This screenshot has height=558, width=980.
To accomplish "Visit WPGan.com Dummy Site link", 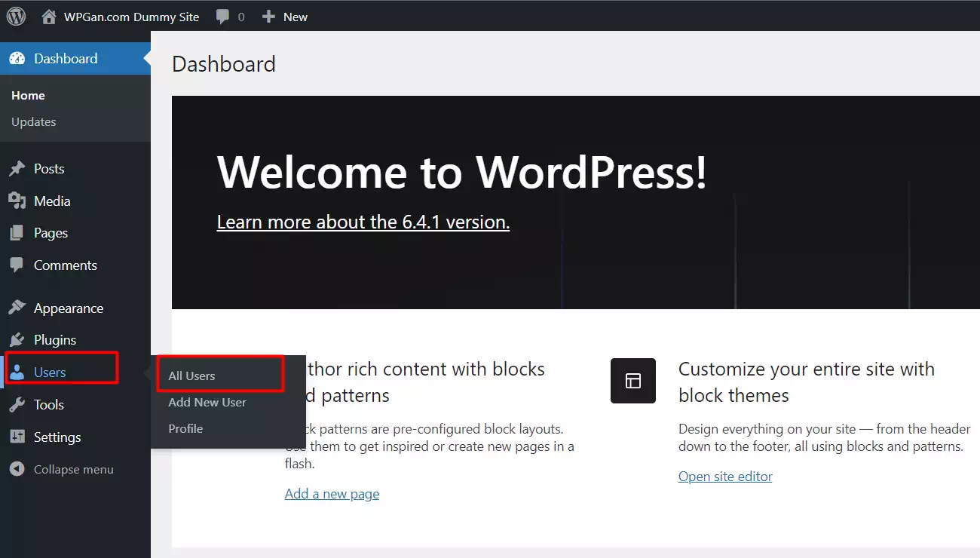I will click(x=131, y=17).
